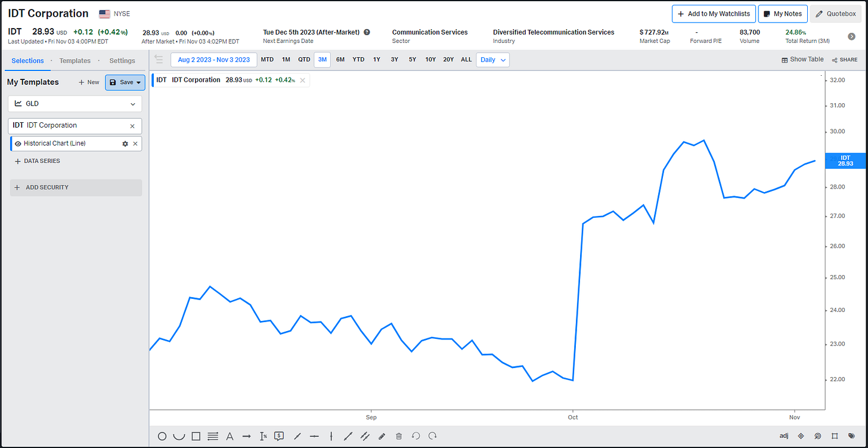Click the trash icon to delete drawings
Viewport: 868px width, 448px height.
coord(399,436)
